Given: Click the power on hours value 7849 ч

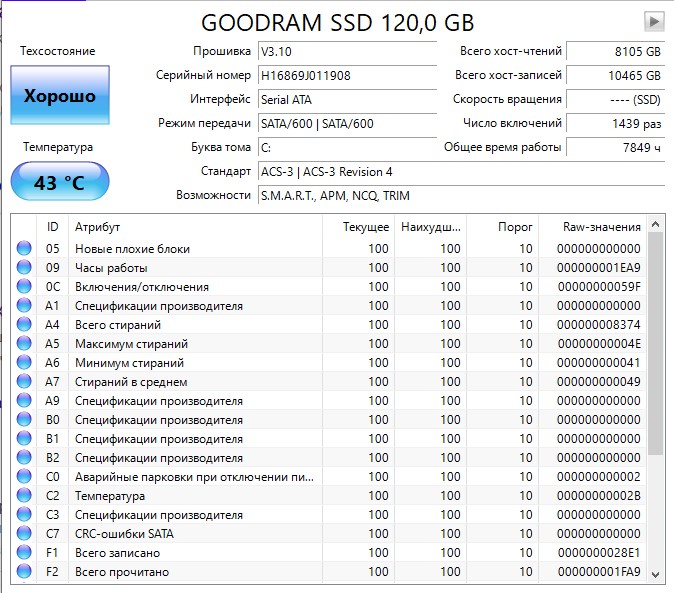Looking at the screenshot, I should point(616,148).
